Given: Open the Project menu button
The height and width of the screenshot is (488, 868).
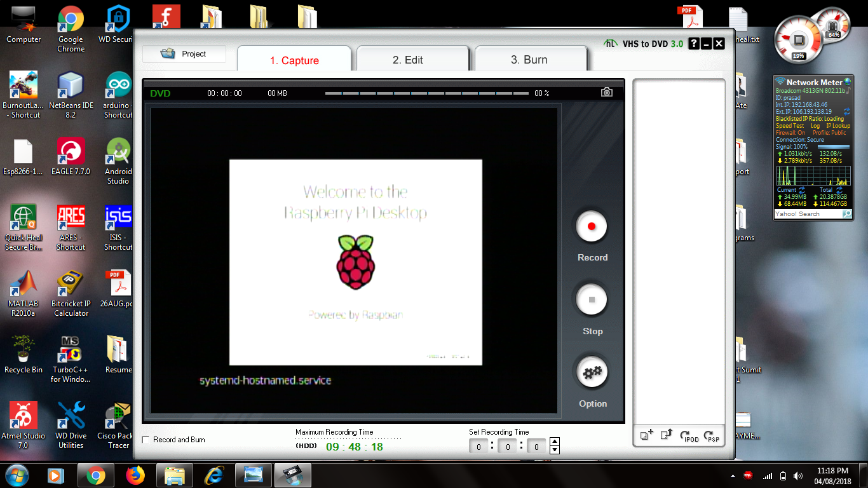Looking at the screenshot, I should (x=184, y=54).
